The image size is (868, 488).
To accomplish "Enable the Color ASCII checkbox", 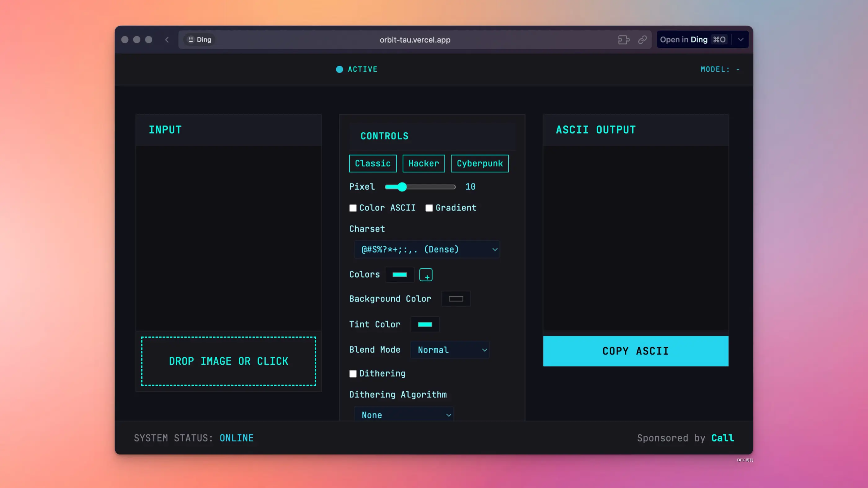I will (353, 208).
